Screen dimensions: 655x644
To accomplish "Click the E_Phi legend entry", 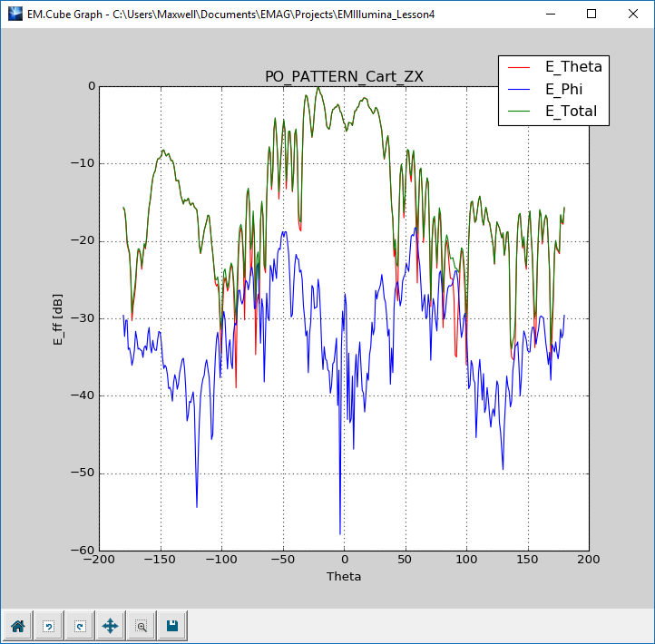I will (564, 89).
